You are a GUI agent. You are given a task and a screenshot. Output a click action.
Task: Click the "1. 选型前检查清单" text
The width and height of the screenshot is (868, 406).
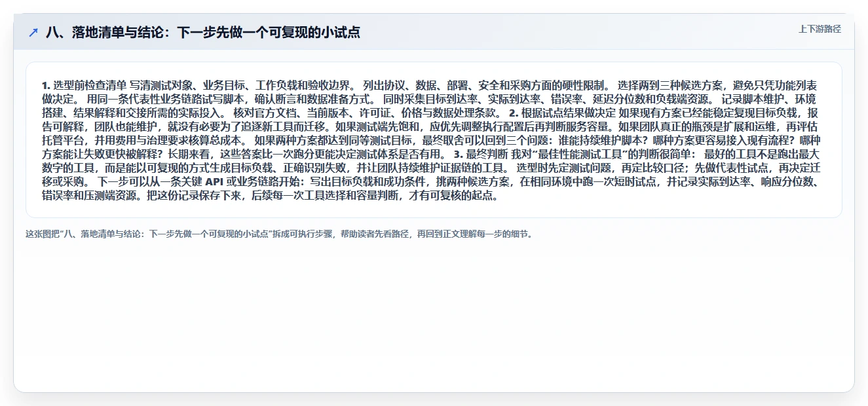(84, 85)
